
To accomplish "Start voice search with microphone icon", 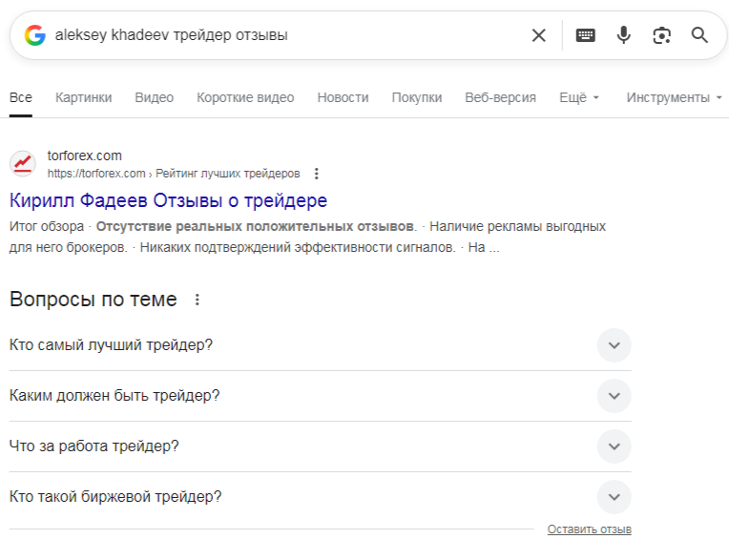I will (x=624, y=35).
